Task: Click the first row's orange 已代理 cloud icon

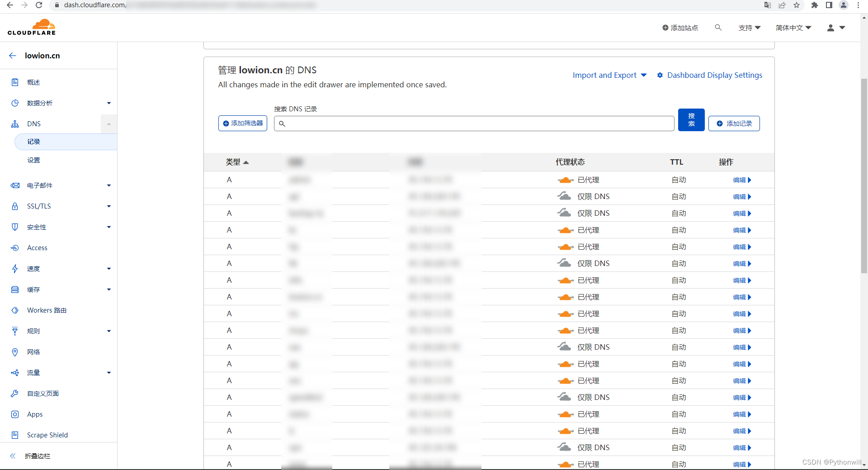Action: coord(565,180)
